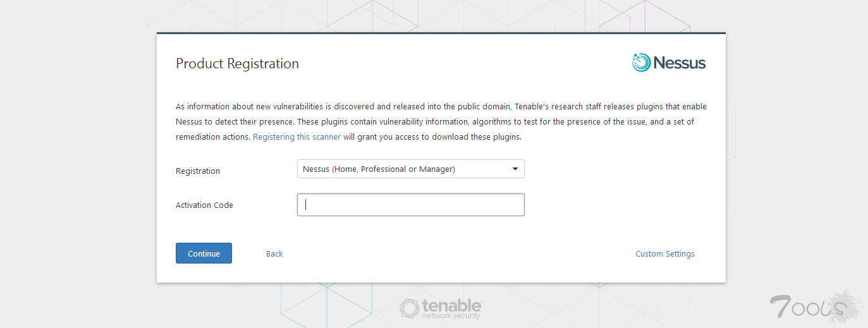Select the Nessus (Home, Professional or Manager) option
The image size is (868, 328).
(379, 169)
